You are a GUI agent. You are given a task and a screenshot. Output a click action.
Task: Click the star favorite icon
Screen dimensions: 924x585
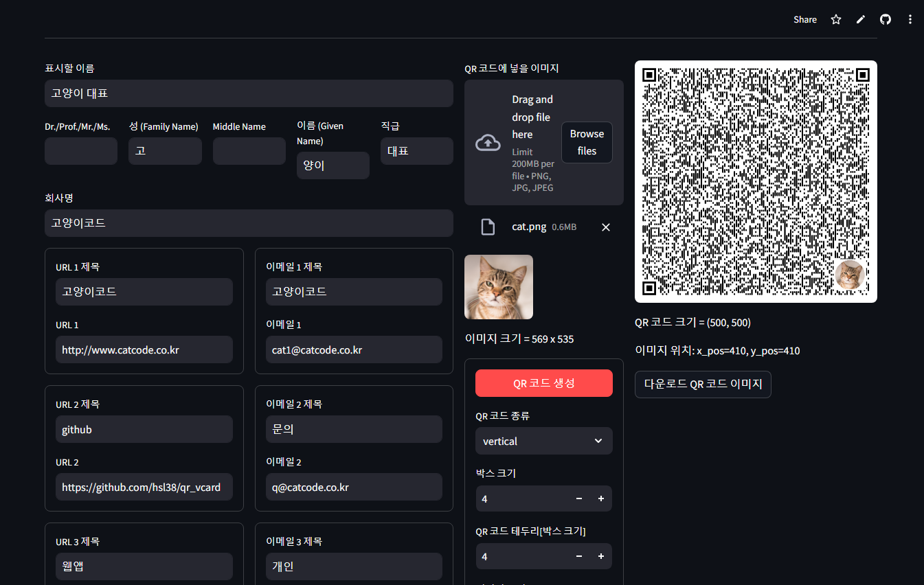(836, 19)
